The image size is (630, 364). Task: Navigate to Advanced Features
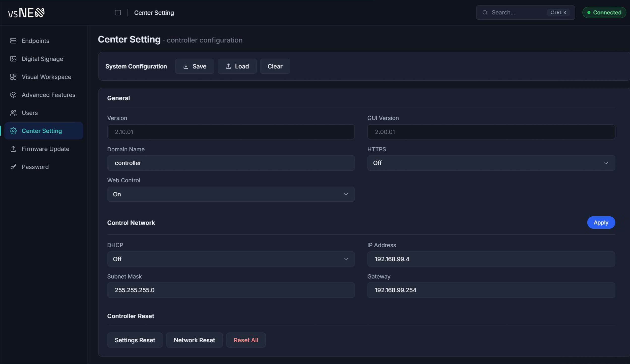coord(44,95)
